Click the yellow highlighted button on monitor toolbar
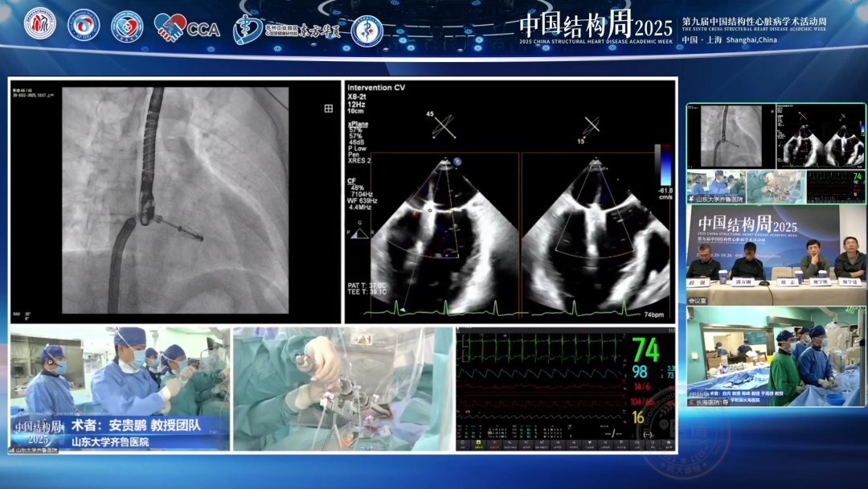Viewport: 868px width, 489px height. (x=478, y=444)
